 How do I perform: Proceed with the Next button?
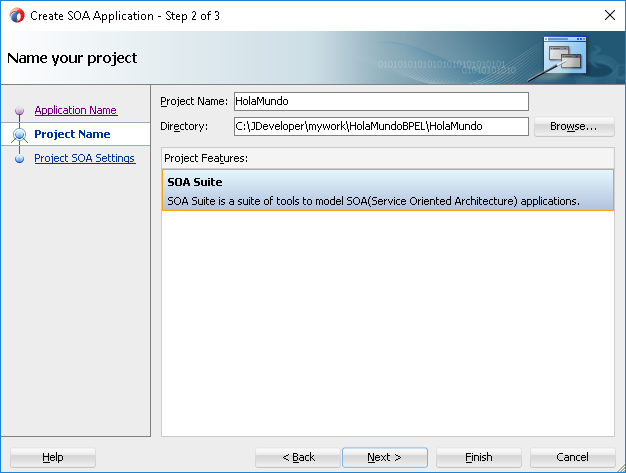coord(384,457)
